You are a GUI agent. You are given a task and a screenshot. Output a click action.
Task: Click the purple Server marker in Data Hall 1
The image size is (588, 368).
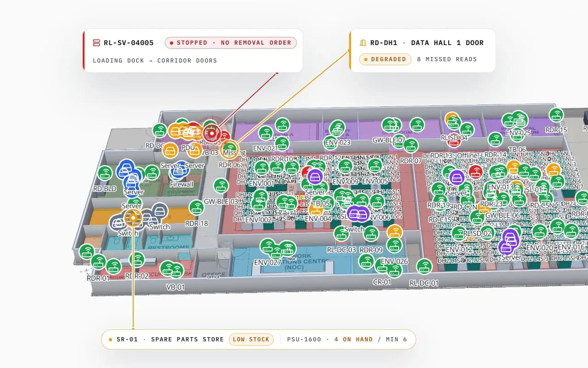[315, 177]
